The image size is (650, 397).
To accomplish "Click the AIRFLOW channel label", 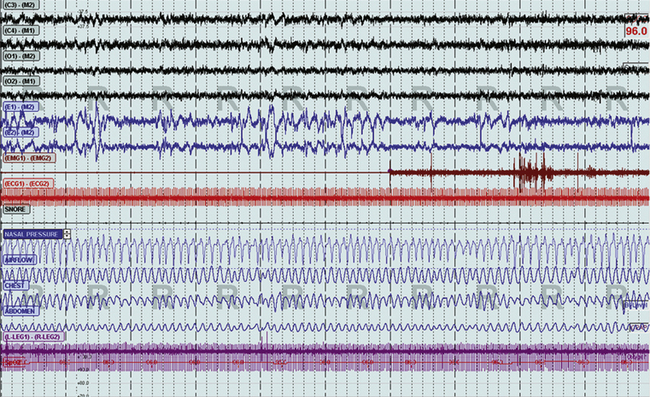I will click(x=19, y=260).
